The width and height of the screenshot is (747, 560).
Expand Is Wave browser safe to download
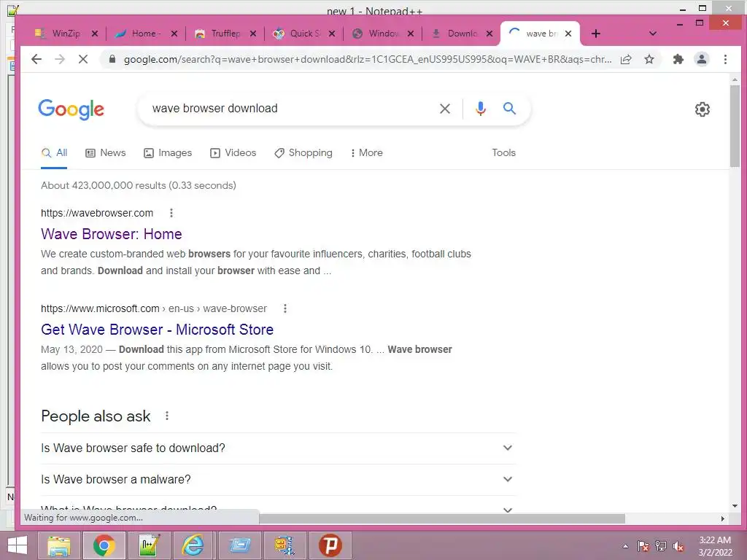point(278,448)
